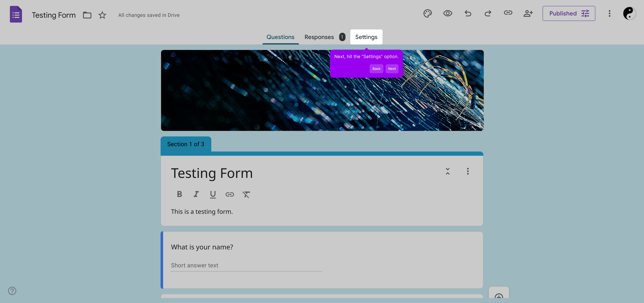
Task: Click the preview eye icon
Action: 448,13
